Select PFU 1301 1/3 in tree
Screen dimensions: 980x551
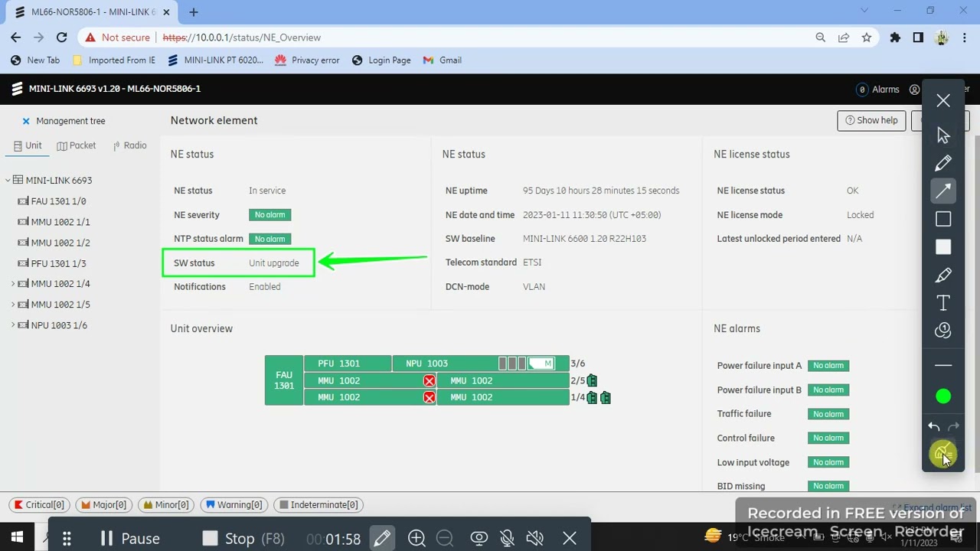58,263
